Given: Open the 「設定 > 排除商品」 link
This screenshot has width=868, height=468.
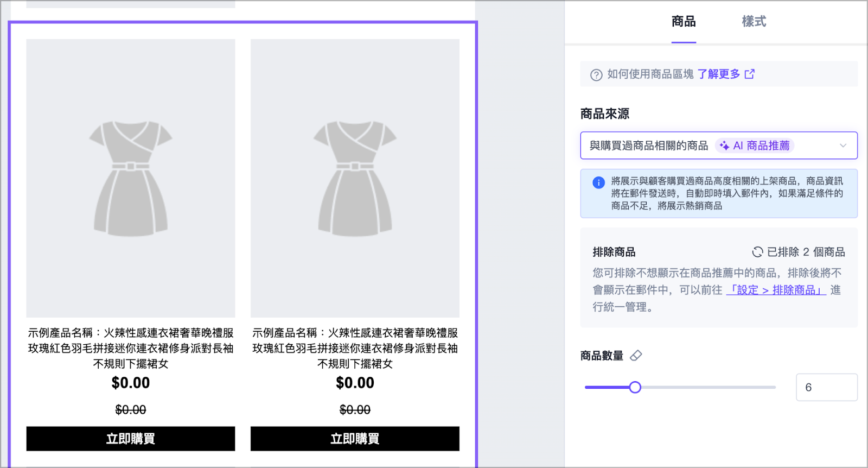Looking at the screenshot, I should pyautogui.click(x=776, y=290).
